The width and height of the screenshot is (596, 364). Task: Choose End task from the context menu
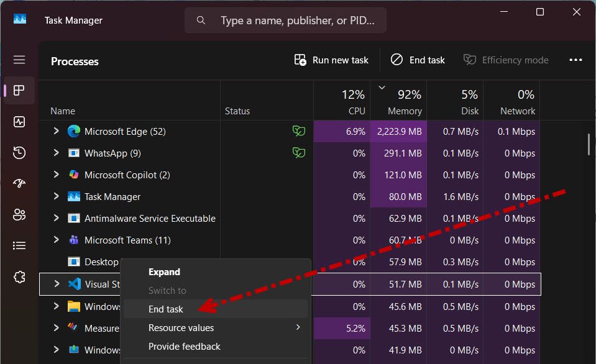click(166, 309)
